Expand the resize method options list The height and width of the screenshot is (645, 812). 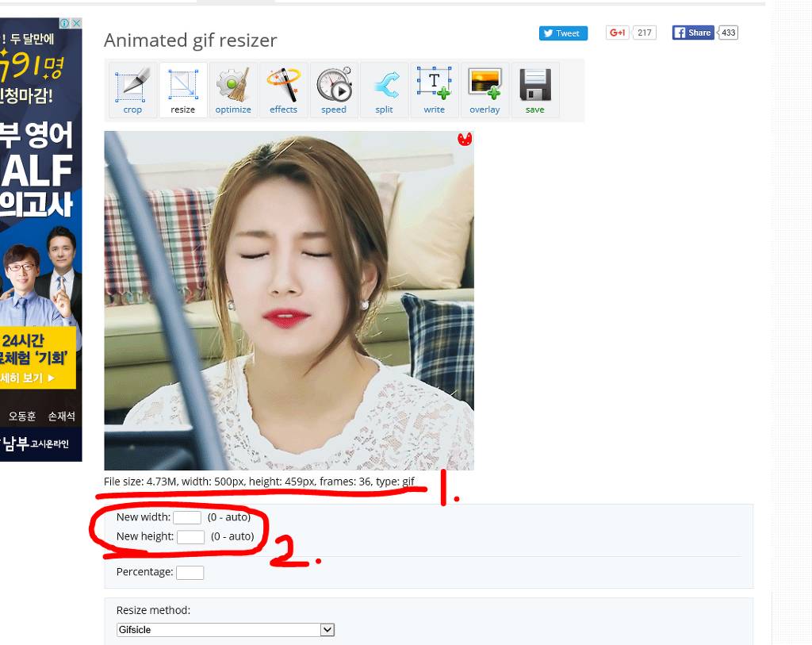(326, 629)
